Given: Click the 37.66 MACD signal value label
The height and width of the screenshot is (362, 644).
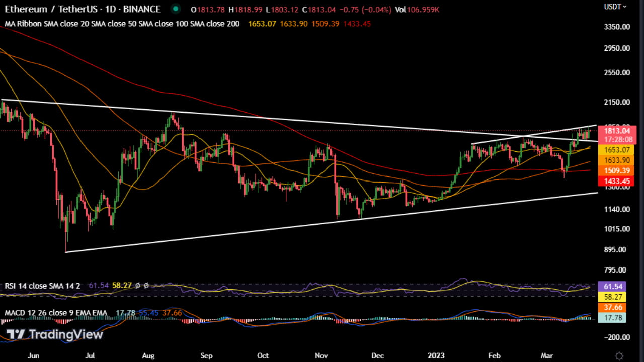Looking at the screenshot, I should pyautogui.click(x=612, y=307).
